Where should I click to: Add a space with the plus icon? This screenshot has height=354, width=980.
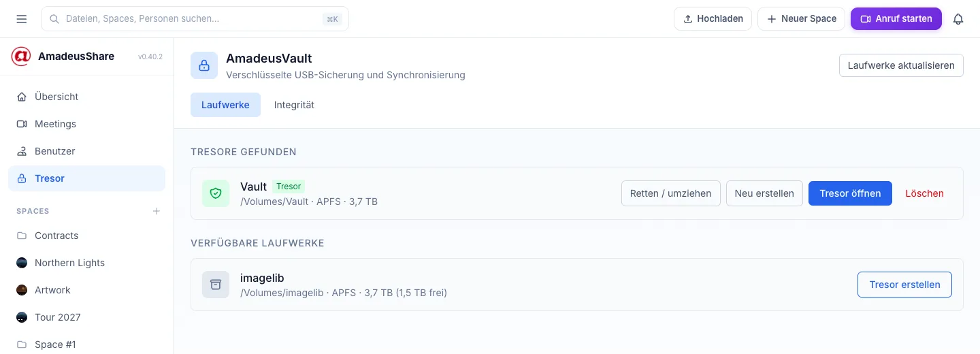[157, 211]
